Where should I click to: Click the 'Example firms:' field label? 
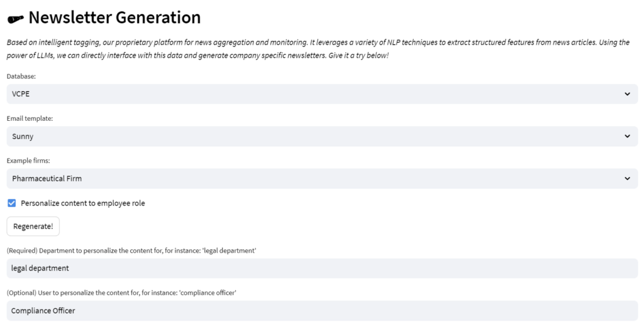28,160
